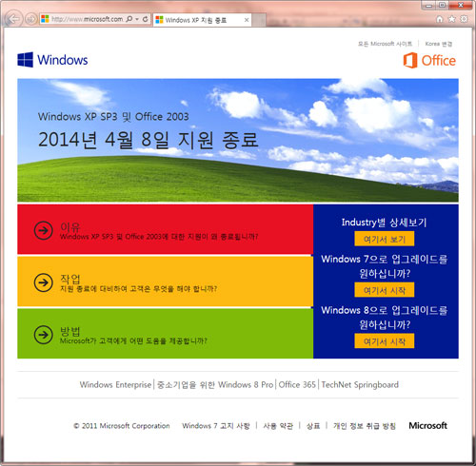Screen dimensions: 476x466
Task: Click the Office logo in header
Action: tap(429, 60)
